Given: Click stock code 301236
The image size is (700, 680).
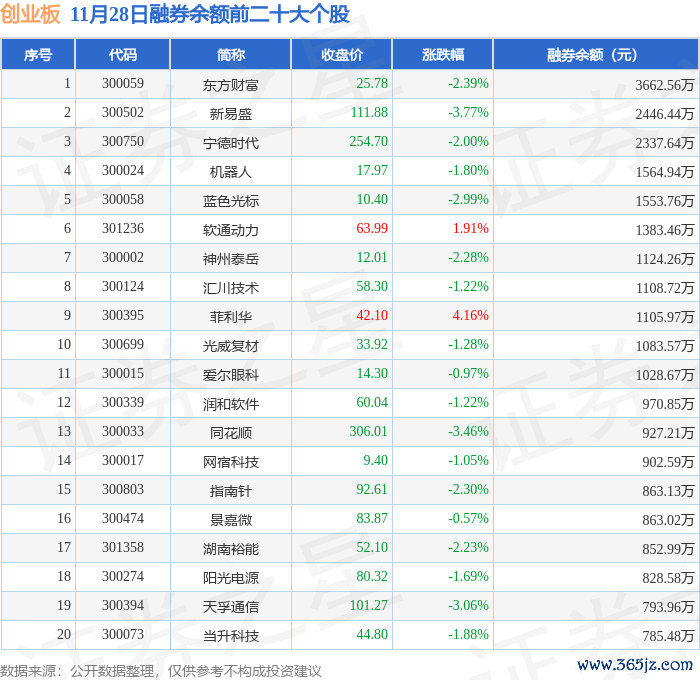Looking at the screenshot, I should click(123, 229).
